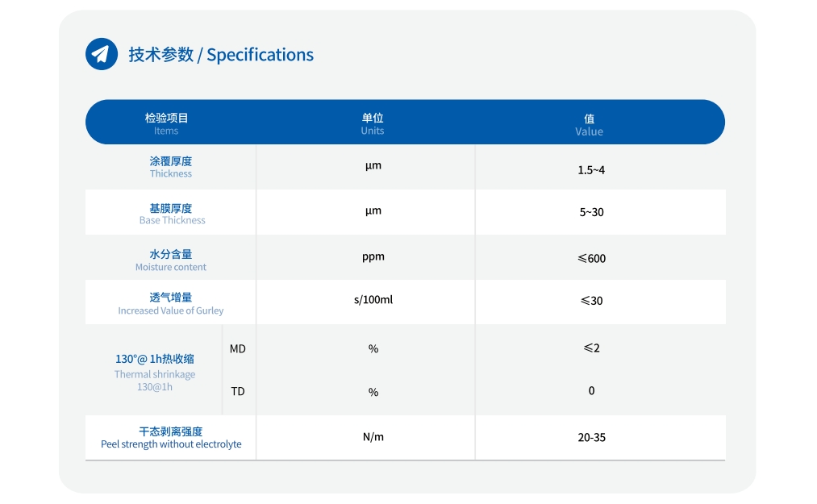Select the 1.5~4 thickness value
817x504 pixels.
pyautogui.click(x=591, y=170)
